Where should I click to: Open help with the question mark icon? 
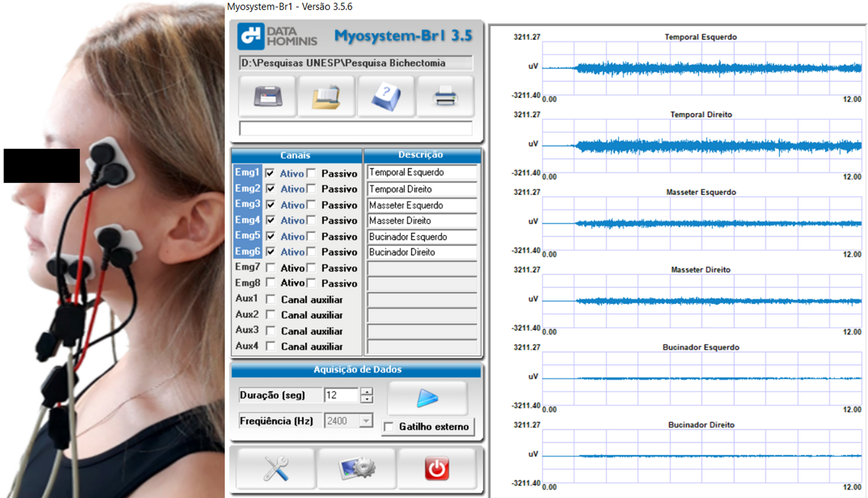coord(386,96)
